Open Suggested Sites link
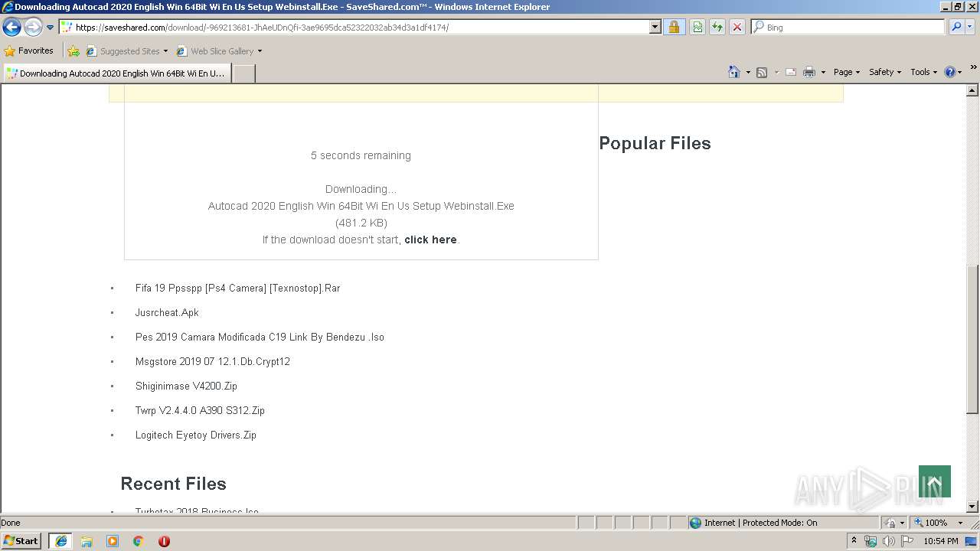Viewport: 980px width, 551px height. (126, 51)
